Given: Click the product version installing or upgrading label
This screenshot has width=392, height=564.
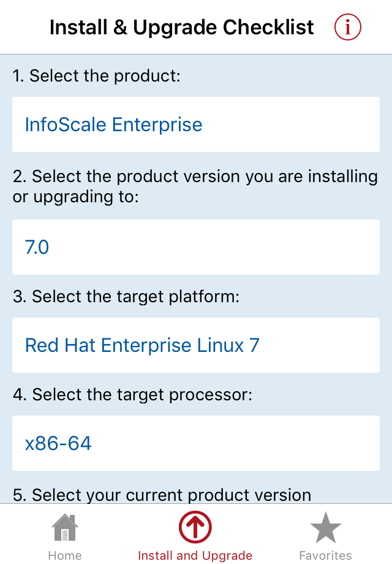Looking at the screenshot, I should pyautogui.click(x=195, y=186).
